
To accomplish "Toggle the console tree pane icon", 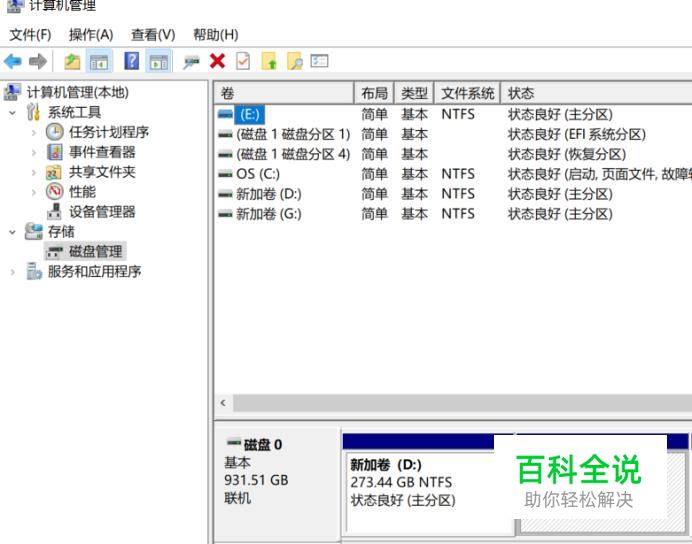I will (99, 61).
